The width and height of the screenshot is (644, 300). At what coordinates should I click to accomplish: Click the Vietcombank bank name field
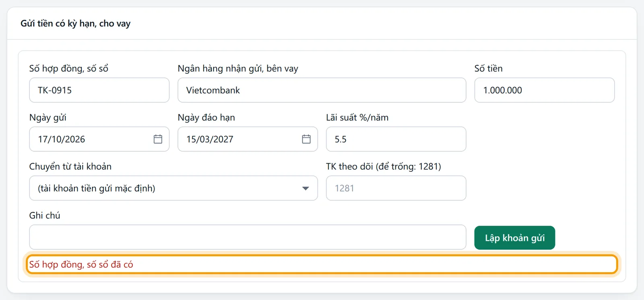(x=322, y=90)
